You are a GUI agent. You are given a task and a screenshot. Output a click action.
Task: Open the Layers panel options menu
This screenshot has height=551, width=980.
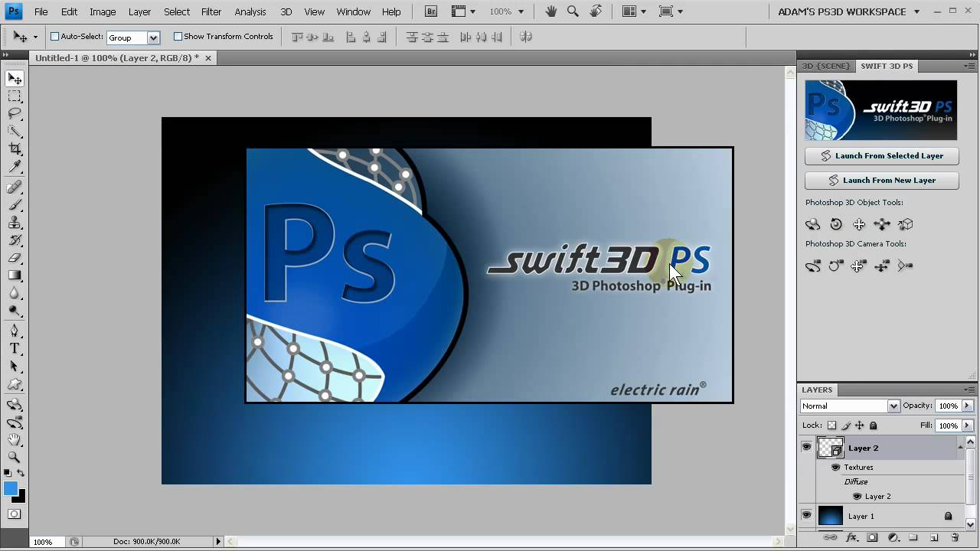[969, 390]
